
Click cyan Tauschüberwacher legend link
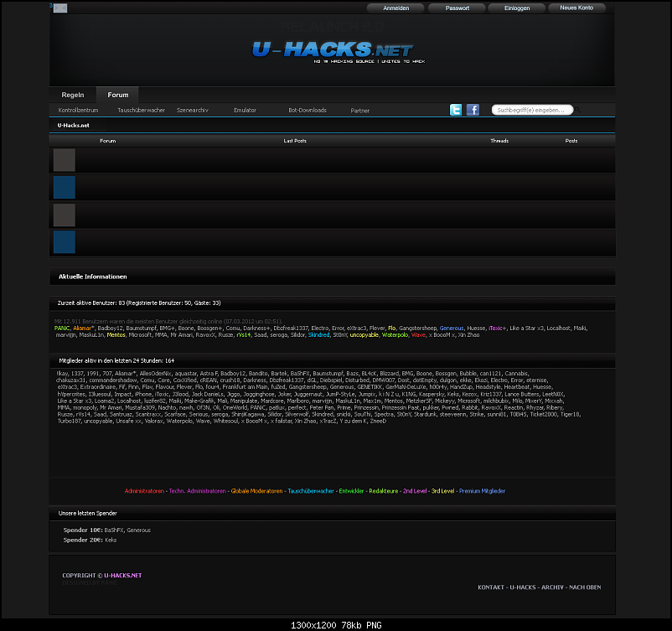click(x=311, y=491)
